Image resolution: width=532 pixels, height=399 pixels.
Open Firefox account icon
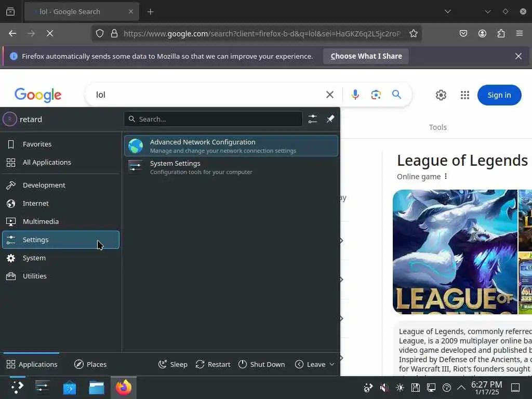coord(482,33)
